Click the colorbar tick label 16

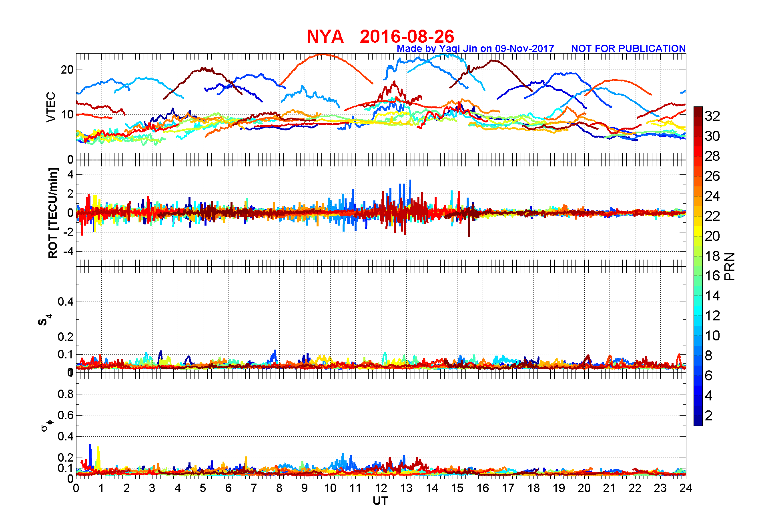coord(712,276)
